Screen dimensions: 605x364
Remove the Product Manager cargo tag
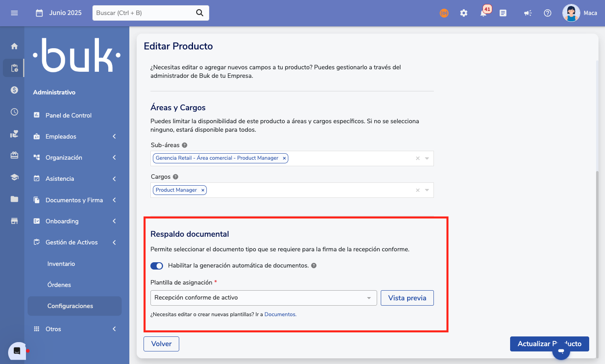coord(203,190)
